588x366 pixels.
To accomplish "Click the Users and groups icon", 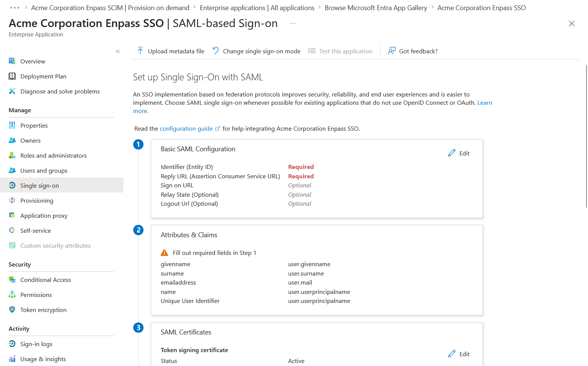I will tap(12, 170).
